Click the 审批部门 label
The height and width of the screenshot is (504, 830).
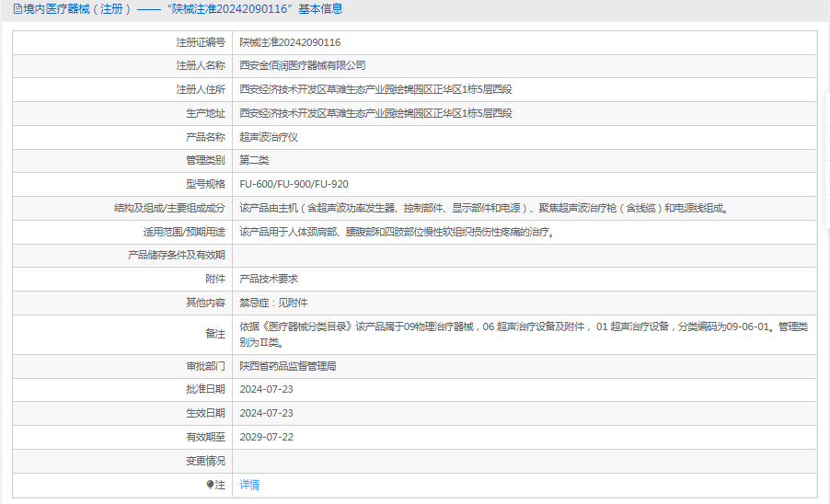point(205,366)
